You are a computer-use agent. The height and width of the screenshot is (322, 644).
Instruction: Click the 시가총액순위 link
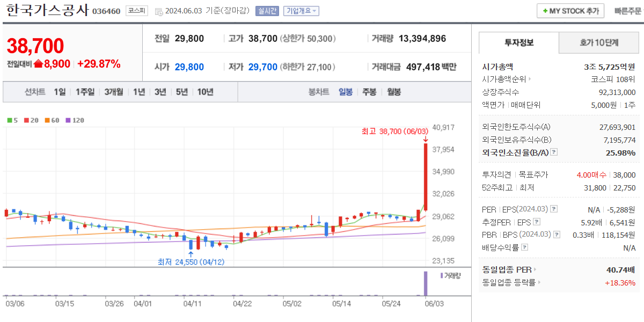(504, 79)
